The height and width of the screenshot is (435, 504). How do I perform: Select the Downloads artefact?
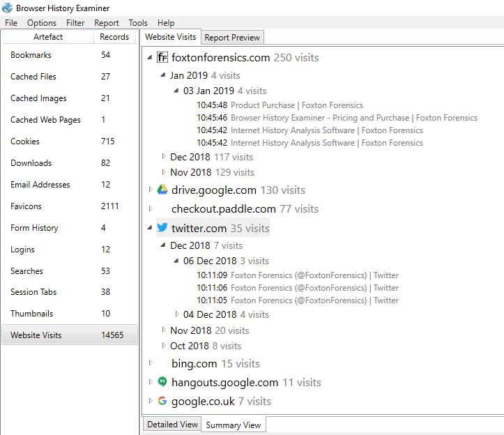click(x=70, y=162)
